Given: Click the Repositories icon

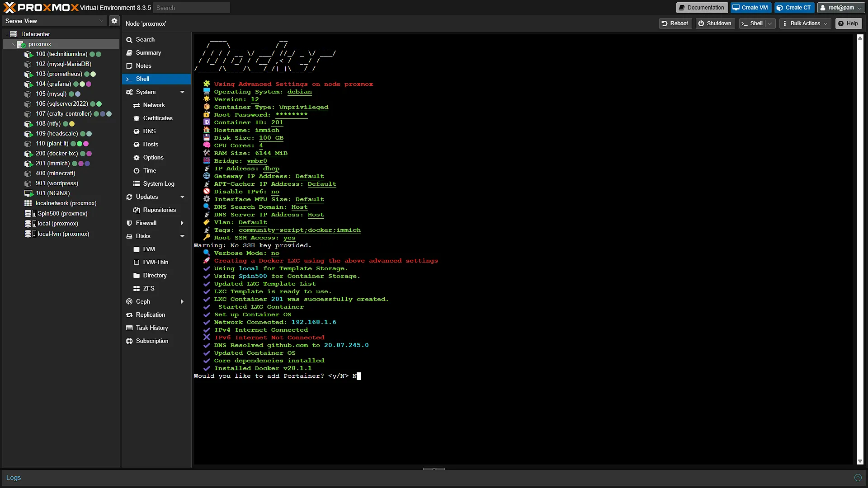Looking at the screenshot, I should [137, 210].
